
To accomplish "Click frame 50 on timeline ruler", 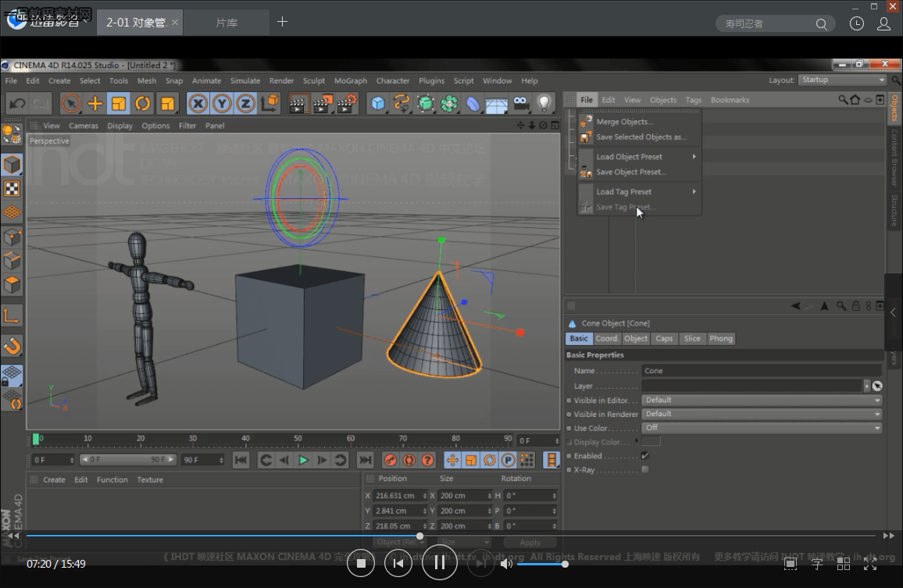I will pos(298,440).
